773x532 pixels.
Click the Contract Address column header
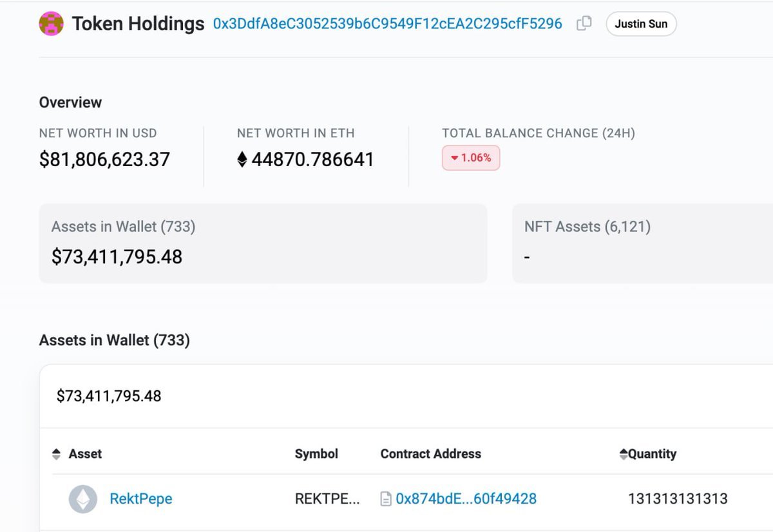pyautogui.click(x=430, y=454)
